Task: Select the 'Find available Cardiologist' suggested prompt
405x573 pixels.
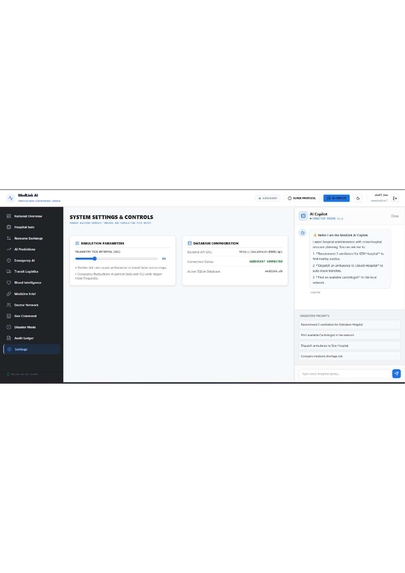Action: point(349,335)
